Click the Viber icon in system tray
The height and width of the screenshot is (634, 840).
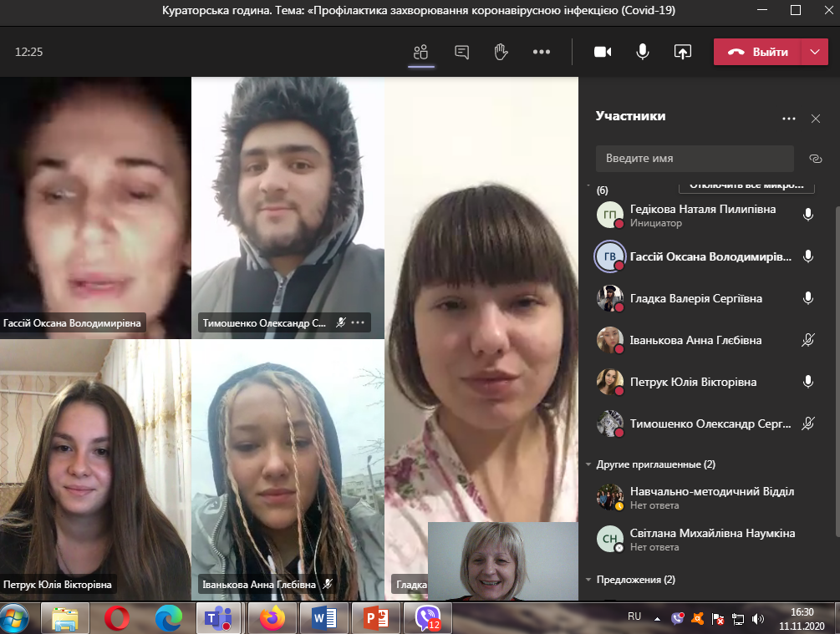(677, 618)
